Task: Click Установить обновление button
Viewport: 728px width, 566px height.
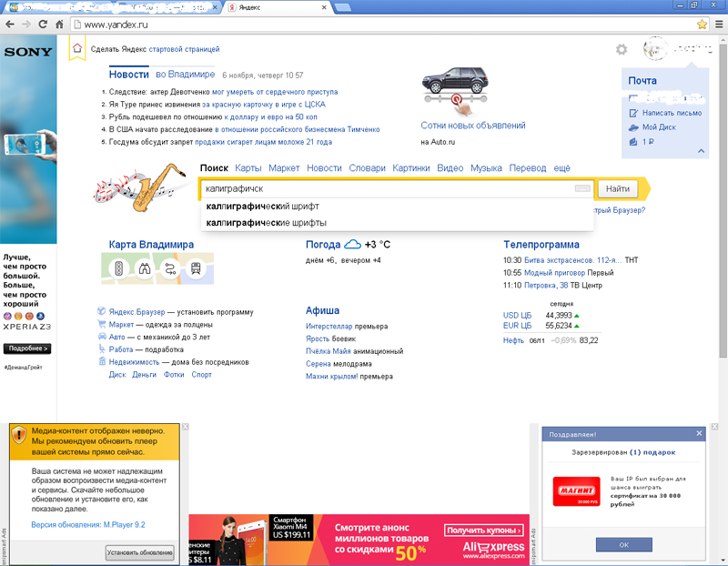Action: [x=140, y=552]
